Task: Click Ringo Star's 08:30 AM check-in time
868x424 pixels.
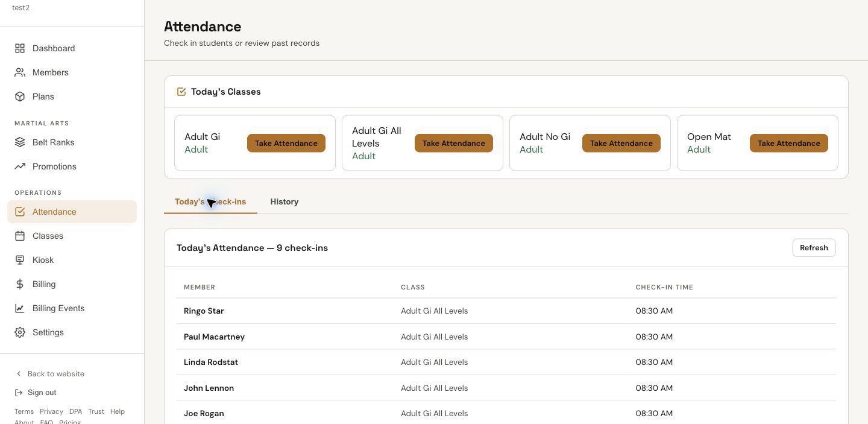Action: point(654,311)
